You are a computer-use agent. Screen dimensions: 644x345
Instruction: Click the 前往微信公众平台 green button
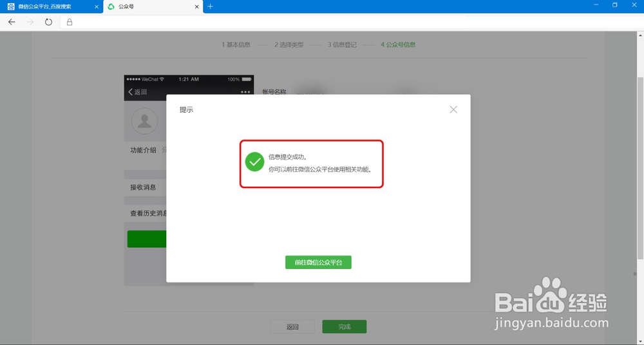click(x=318, y=263)
